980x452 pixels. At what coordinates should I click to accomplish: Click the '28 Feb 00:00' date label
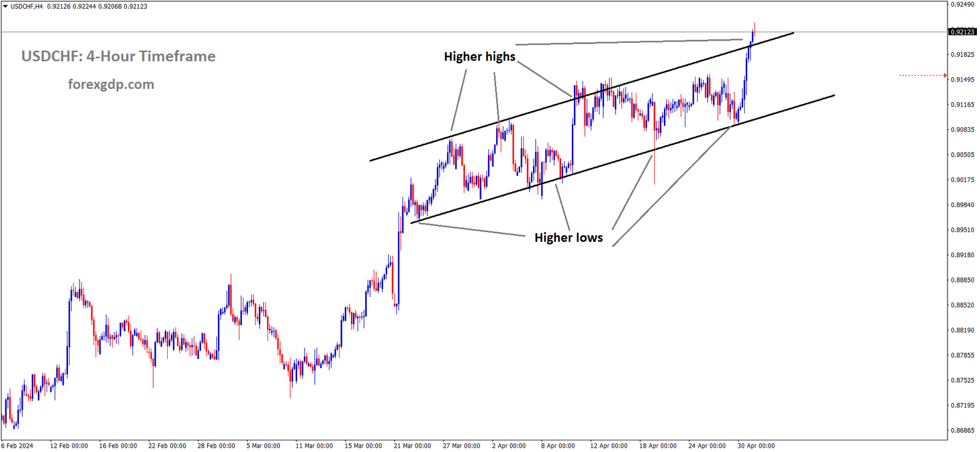pyautogui.click(x=216, y=446)
